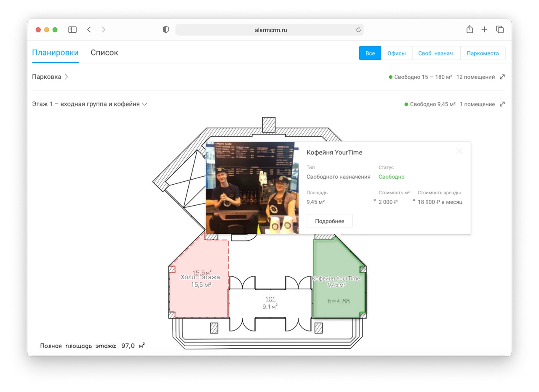
Task: Open the privacy shield report icon
Action: tap(166, 29)
